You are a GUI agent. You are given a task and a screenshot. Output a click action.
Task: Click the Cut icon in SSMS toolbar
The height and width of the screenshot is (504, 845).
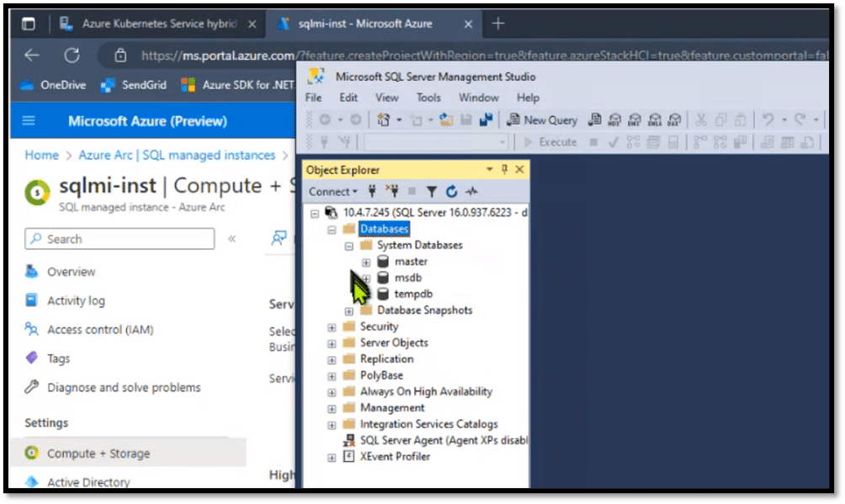(701, 119)
